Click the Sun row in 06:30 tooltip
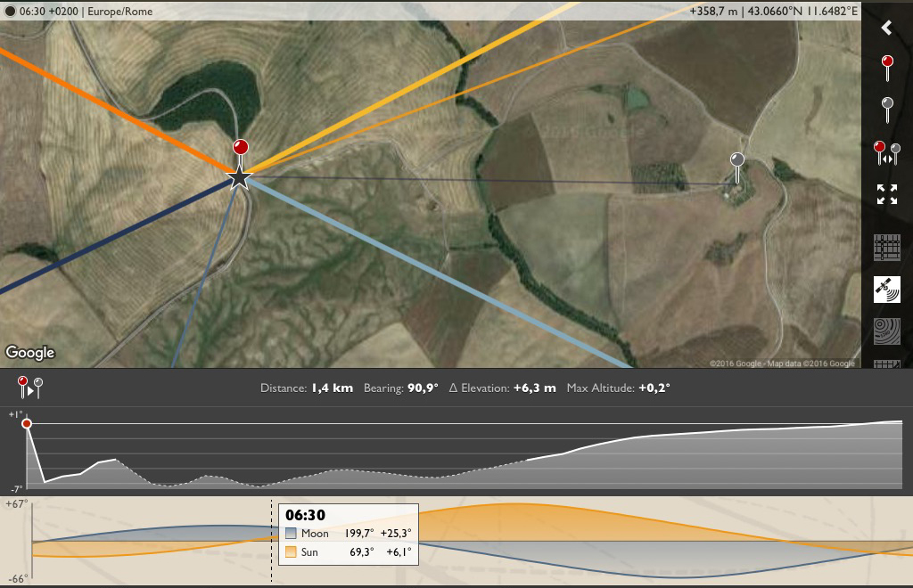Image resolution: width=913 pixels, height=588 pixels. click(x=349, y=552)
